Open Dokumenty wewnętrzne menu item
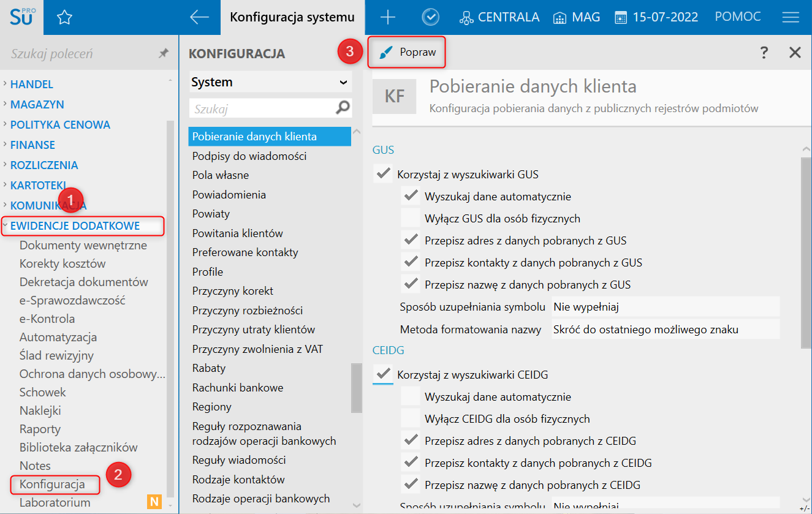This screenshot has width=812, height=514. pyautogui.click(x=83, y=245)
